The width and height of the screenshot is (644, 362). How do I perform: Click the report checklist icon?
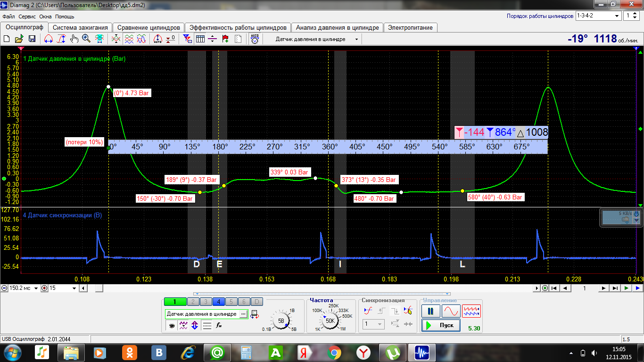tap(238, 39)
